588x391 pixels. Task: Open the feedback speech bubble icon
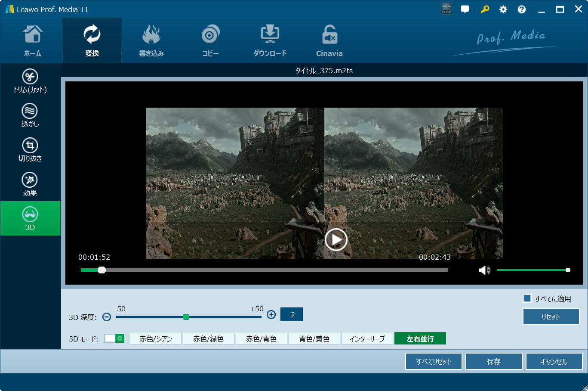(x=465, y=9)
